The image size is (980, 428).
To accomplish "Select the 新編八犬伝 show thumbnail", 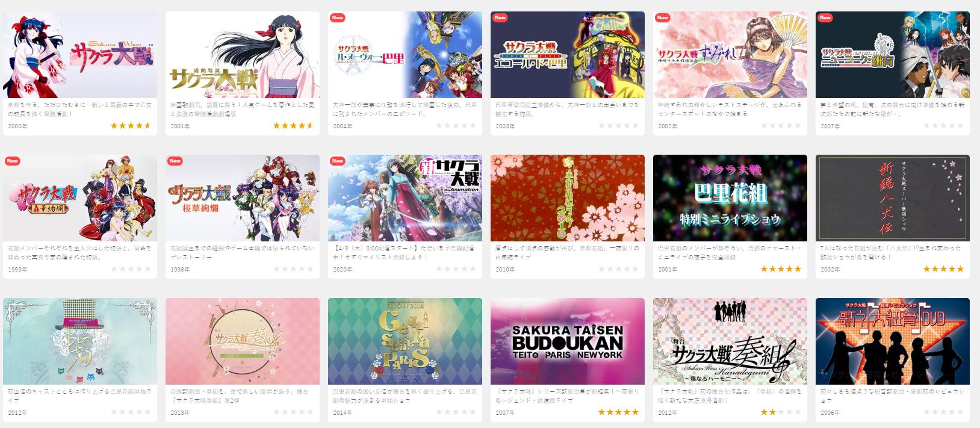I will (x=893, y=198).
